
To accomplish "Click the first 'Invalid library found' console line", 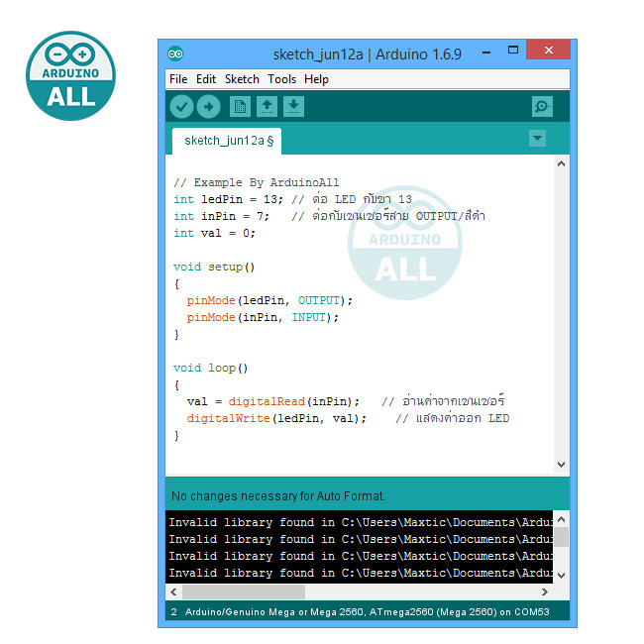I will (361, 522).
